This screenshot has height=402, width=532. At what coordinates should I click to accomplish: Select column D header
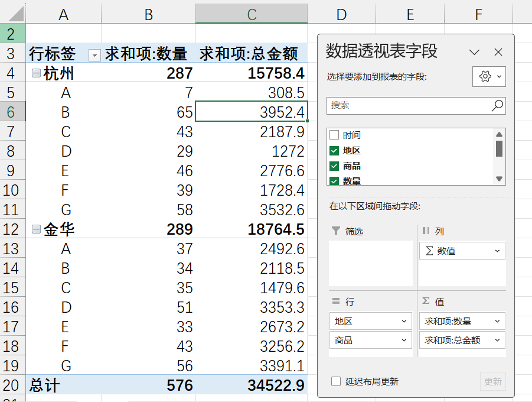[x=342, y=14]
